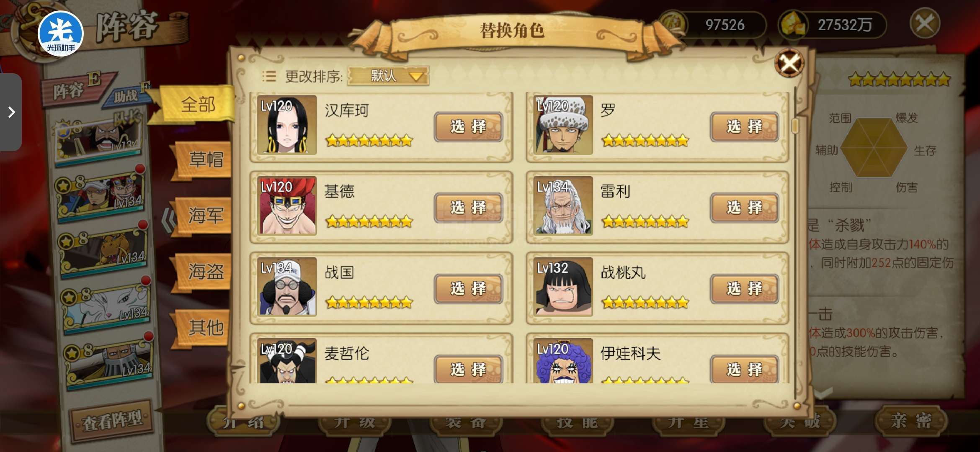Select the 全部 filter tab

[198, 104]
